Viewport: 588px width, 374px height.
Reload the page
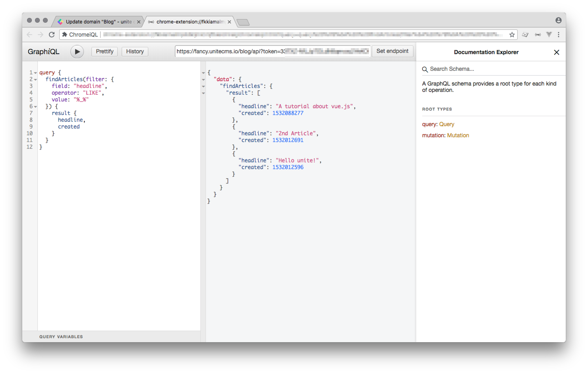click(x=52, y=34)
